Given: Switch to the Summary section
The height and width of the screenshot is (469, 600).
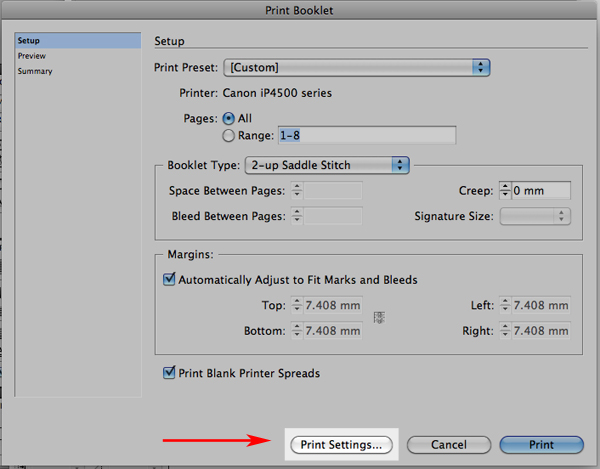Looking at the screenshot, I should tap(35, 71).
